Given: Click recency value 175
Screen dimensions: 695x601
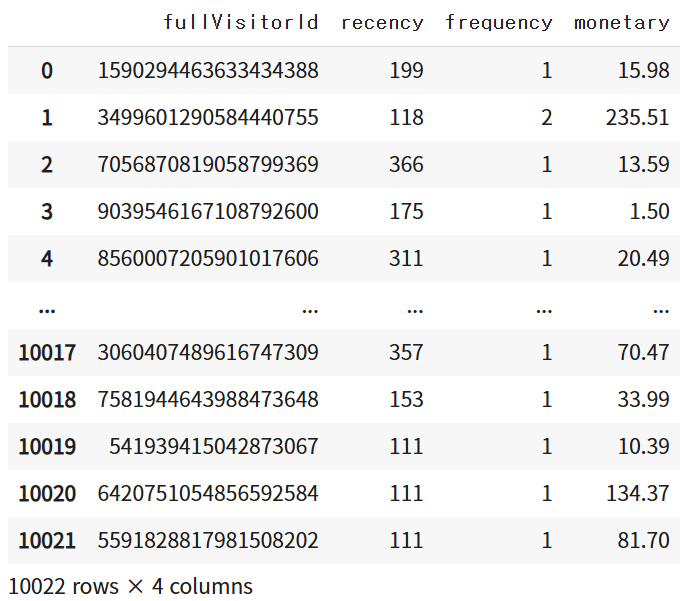Looking at the screenshot, I should coord(406,211).
